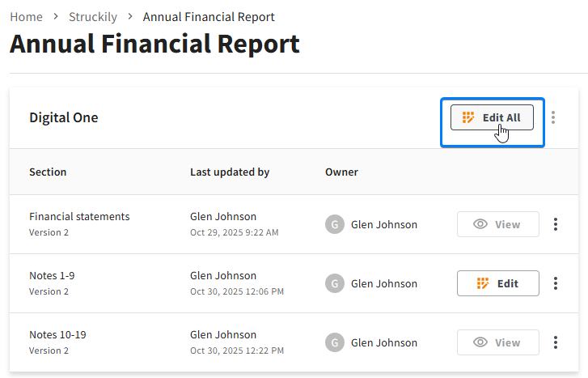Click Glen Johnson avatar in Financial statements row
This screenshot has width=588, height=378.
point(334,224)
